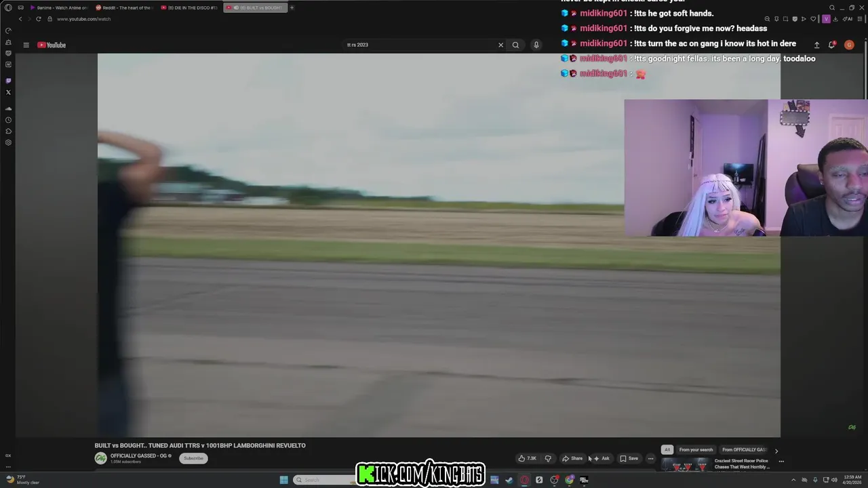Reload the page with the refresh icon
The height and width of the screenshot is (488, 868).
click(39, 19)
